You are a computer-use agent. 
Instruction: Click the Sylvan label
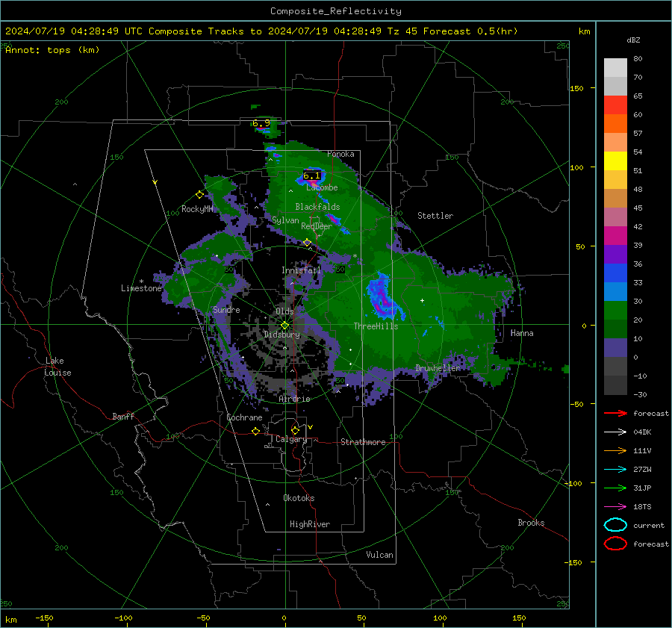coord(285,220)
